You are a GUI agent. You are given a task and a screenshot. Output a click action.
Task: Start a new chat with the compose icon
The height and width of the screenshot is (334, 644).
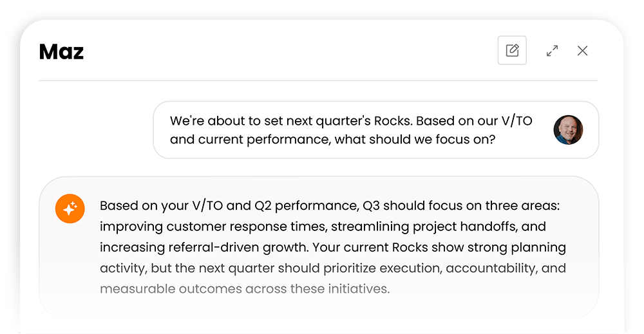click(x=512, y=50)
